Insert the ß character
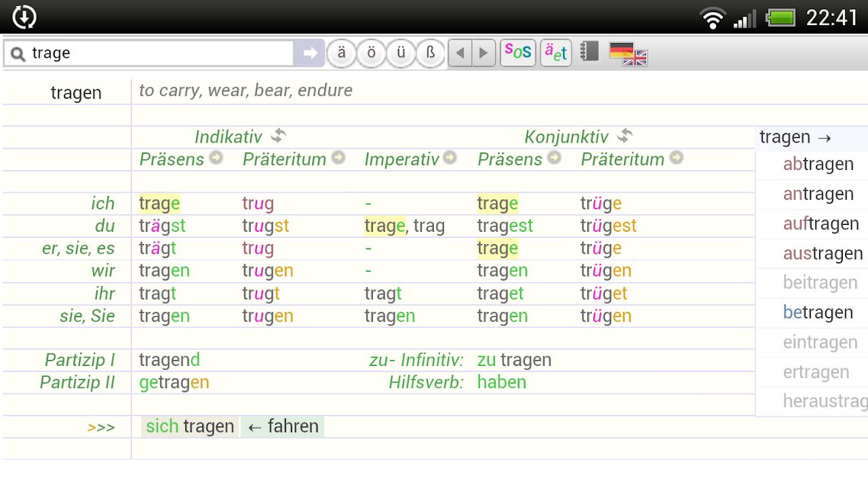 (x=431, y=53)
